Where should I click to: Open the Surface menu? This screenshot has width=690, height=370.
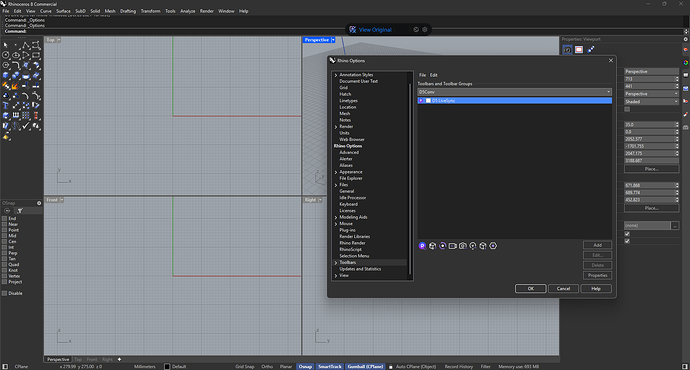tap(63, 11)
